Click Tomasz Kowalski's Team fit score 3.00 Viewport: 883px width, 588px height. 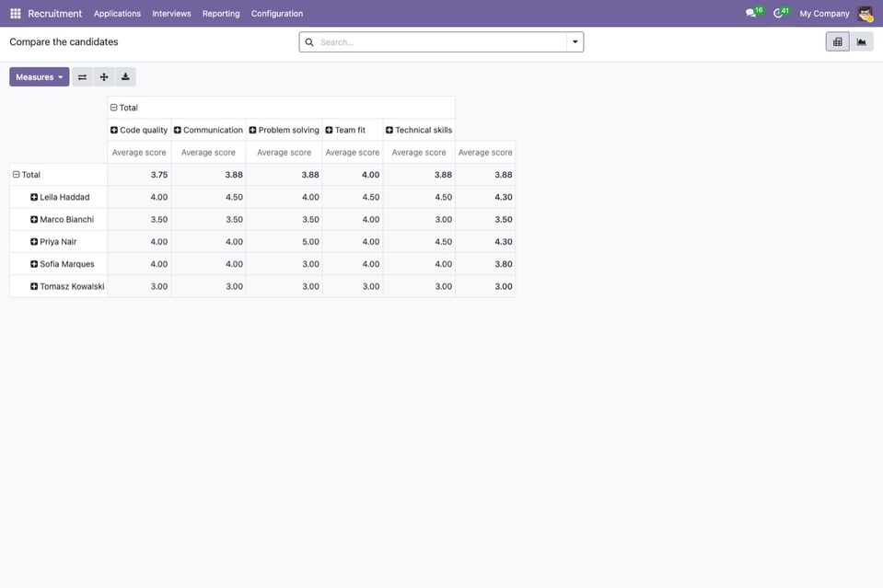[353, 286]
